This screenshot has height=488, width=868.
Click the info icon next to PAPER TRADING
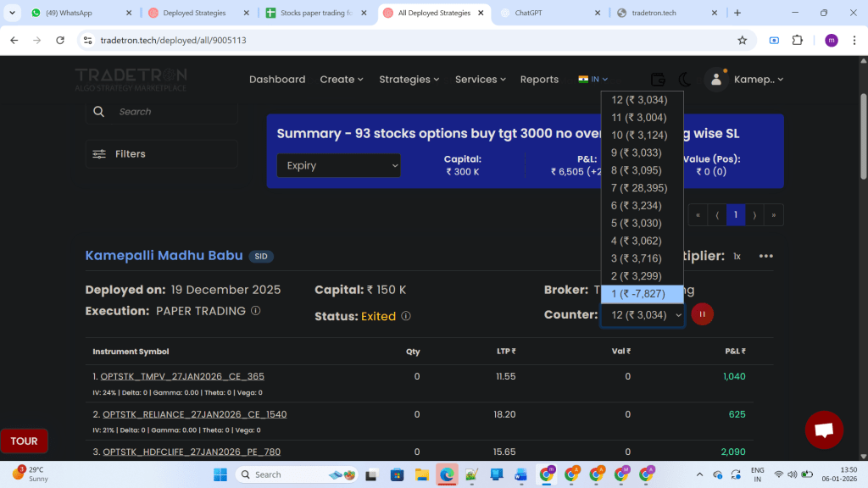(x=255, y=311)
